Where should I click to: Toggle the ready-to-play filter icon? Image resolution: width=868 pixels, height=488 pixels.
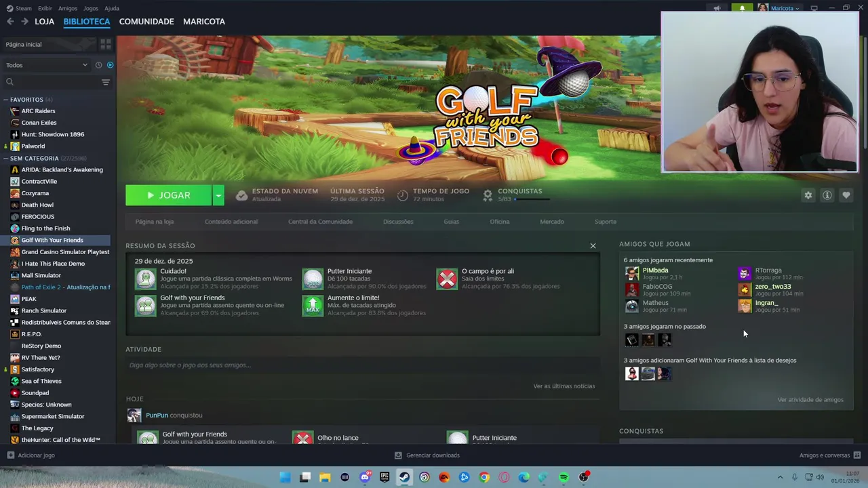[x=110, y=65]
